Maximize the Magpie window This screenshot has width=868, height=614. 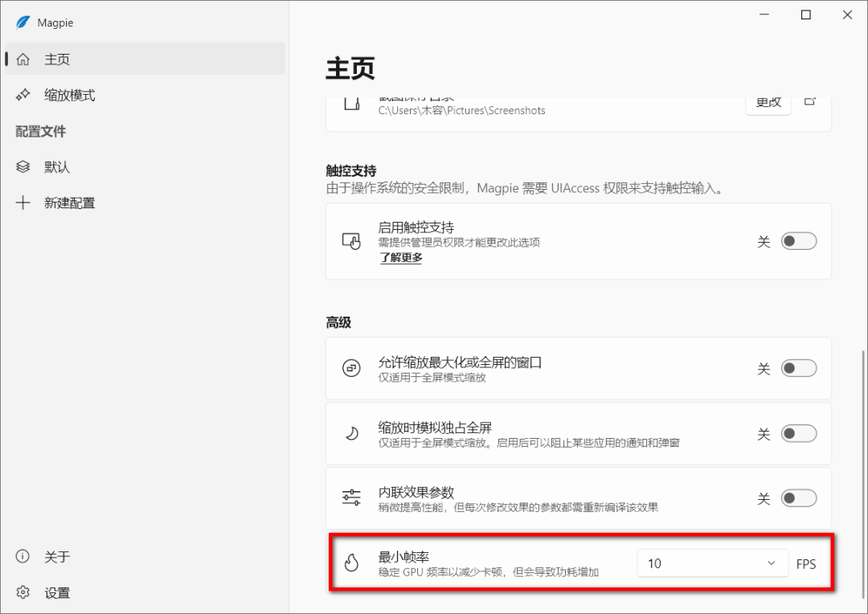pos(805,14)
